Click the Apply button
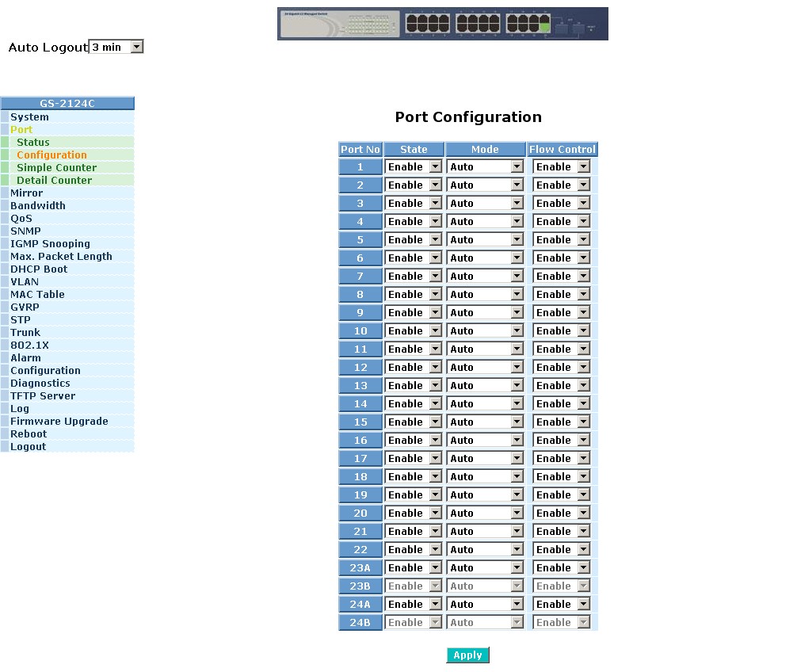The width and height of the screenshot is (797, 672). [x=467, y=655]
